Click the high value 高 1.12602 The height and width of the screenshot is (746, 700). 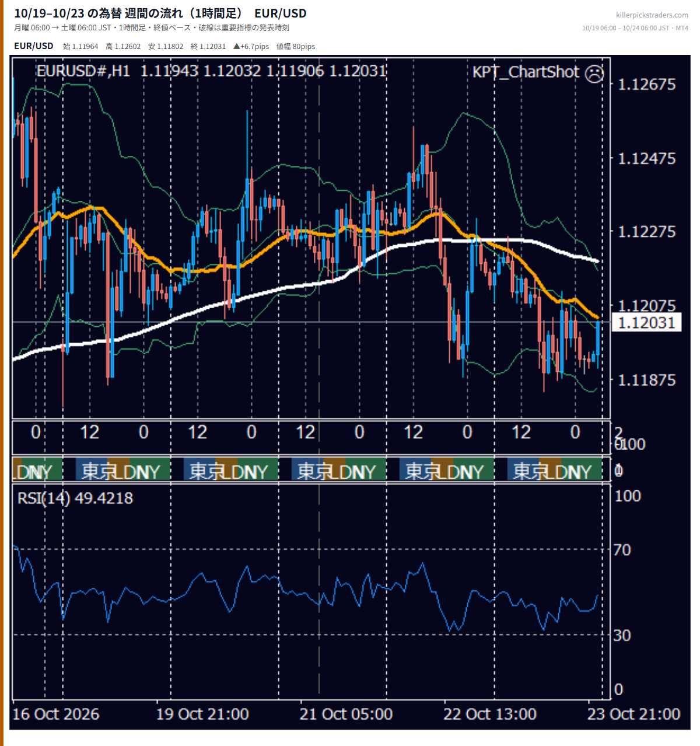[x=123, y=46]
